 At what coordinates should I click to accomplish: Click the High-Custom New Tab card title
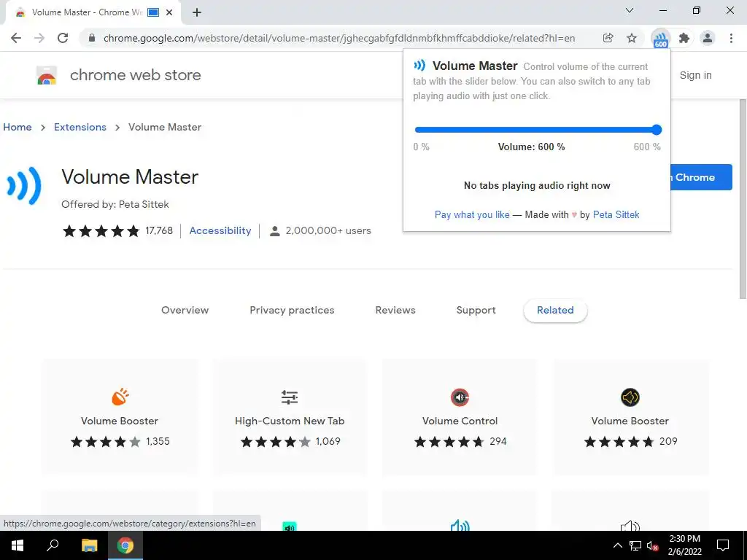290,421
